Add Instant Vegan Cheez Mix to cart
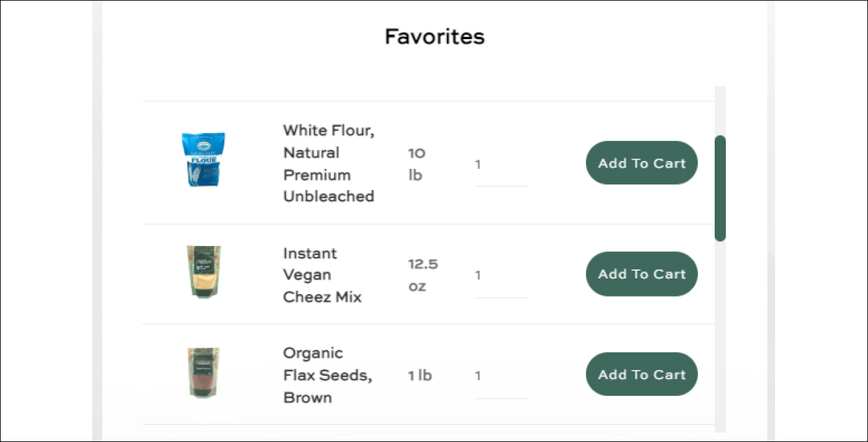The width and height of the screenshot is (868, 442). [642, 274]
